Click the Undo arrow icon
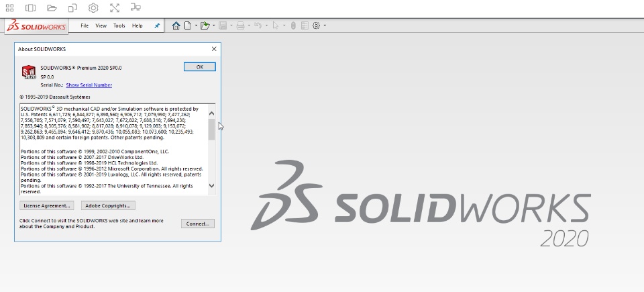Viewport: 644px width, 292px height. 258,26
